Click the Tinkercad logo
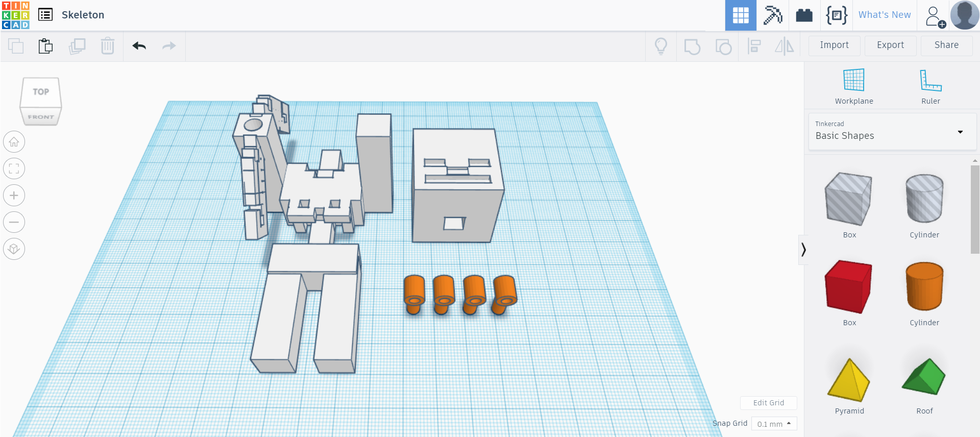This screenshot has height=437, width=980. (x=16, y=15)
